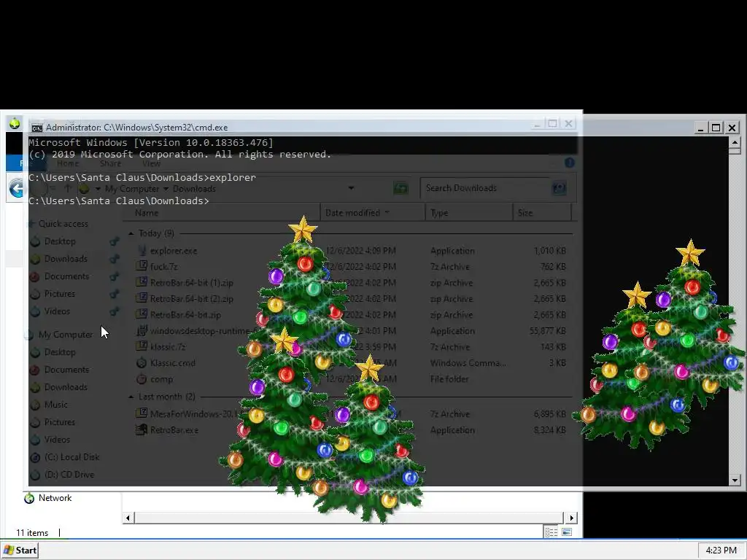Click the pin icon next to Quick access Pictures
The image size is (747, 560).
114,294
